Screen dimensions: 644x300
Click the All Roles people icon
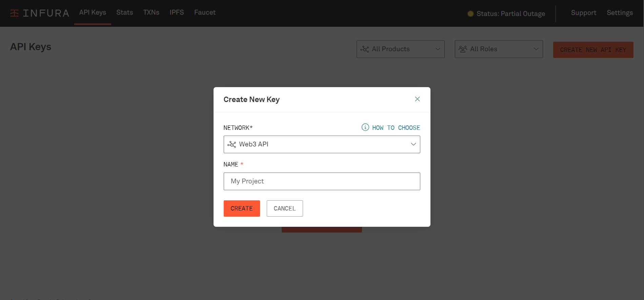(x=463, y=49)
